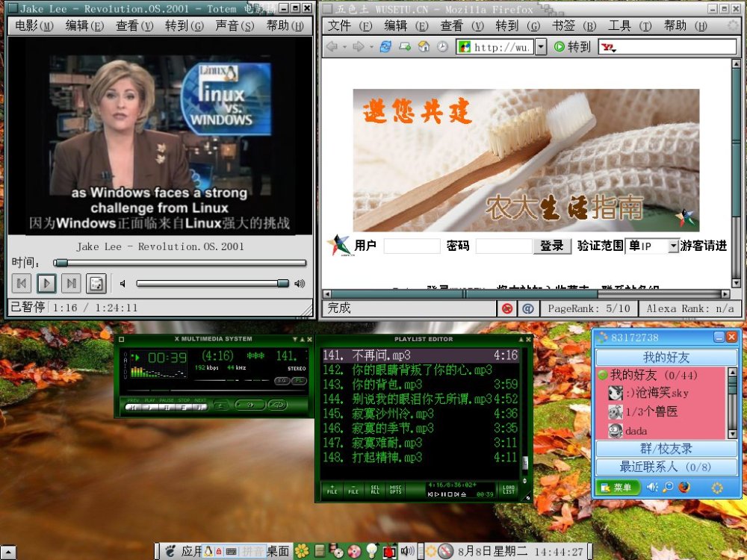Click the + FILE add button in playlist editor
The height and width of the screenshot is (560, 747).
(x=332, y=490)
